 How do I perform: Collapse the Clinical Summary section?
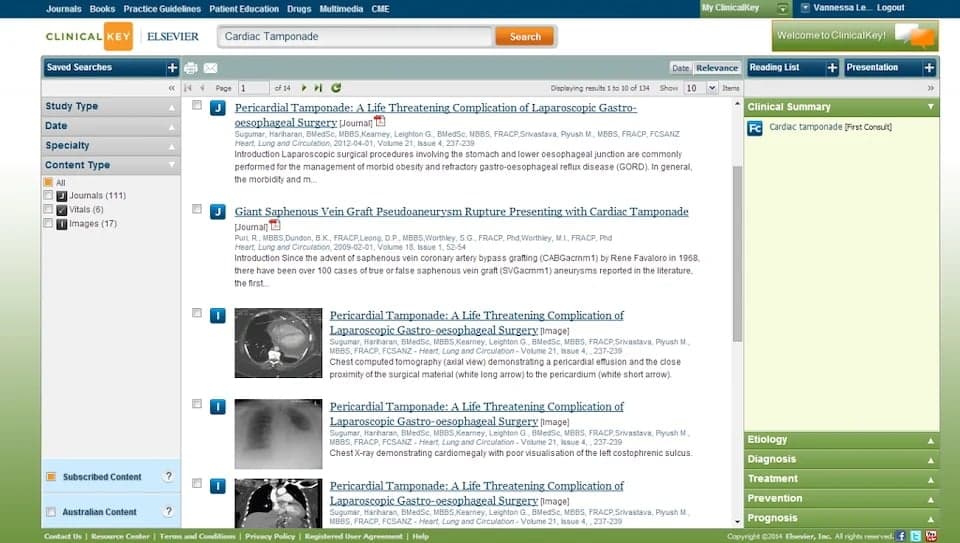click(841, 107)
